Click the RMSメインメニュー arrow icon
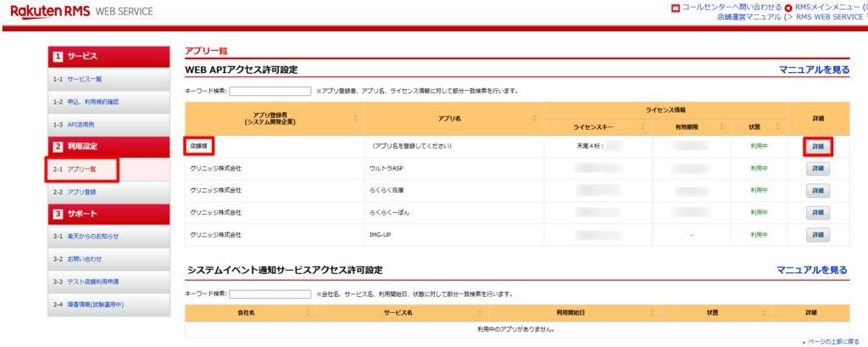 [788, 8]
